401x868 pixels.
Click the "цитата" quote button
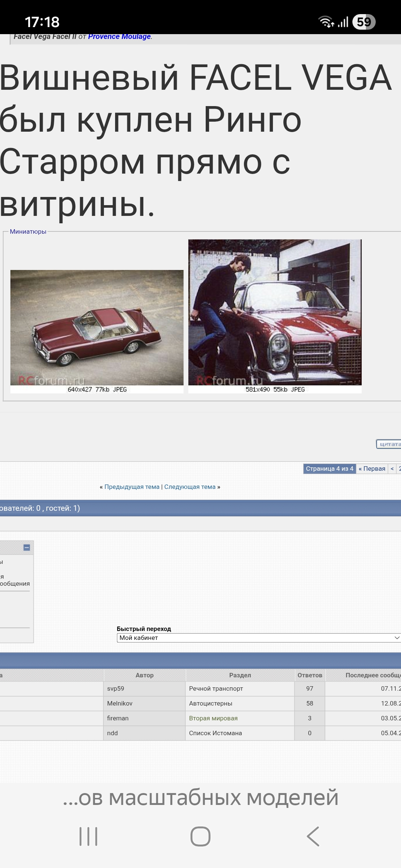(x=389, y=444)
